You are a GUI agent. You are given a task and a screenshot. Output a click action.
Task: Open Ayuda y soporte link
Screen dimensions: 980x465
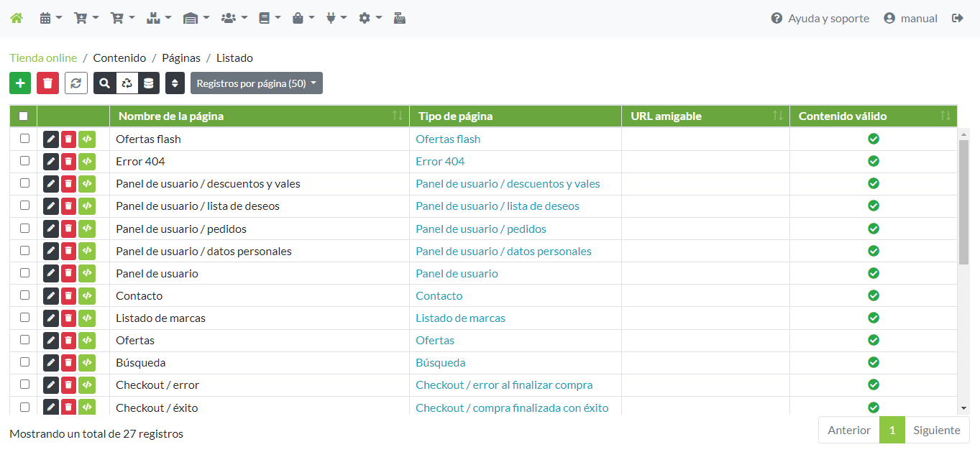820,19
